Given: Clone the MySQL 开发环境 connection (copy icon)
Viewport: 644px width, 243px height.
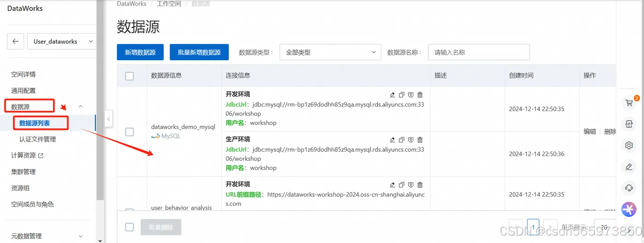Looking at the screenshot, I should click(402, 95).
